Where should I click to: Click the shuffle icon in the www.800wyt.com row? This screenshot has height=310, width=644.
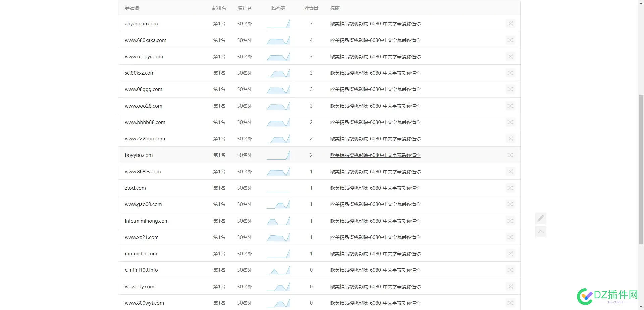pyautogui.click(x=510, y=303)
